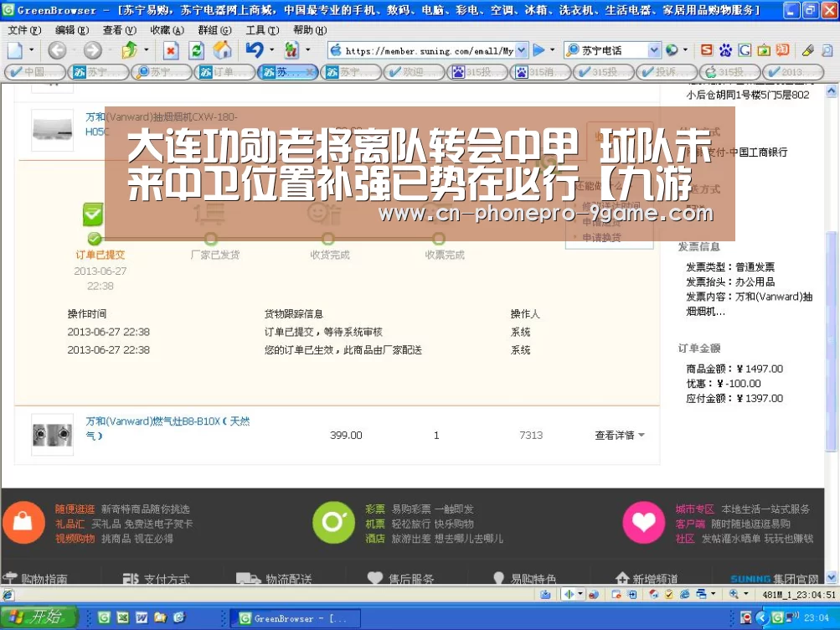Image resolution: width=840 pixels, height=630 pixels.
Task: Open the dropdown beside the Up arrow
Action: tap(146, 50)
